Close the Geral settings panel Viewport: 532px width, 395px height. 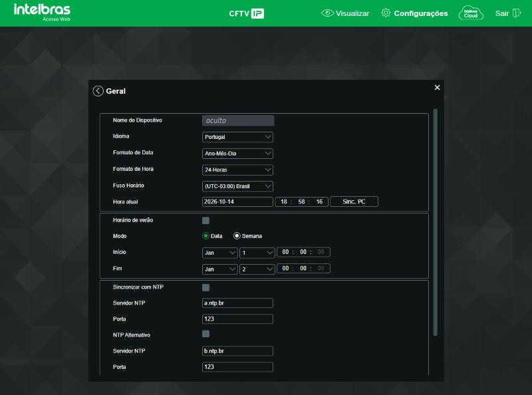click(438, 88)
